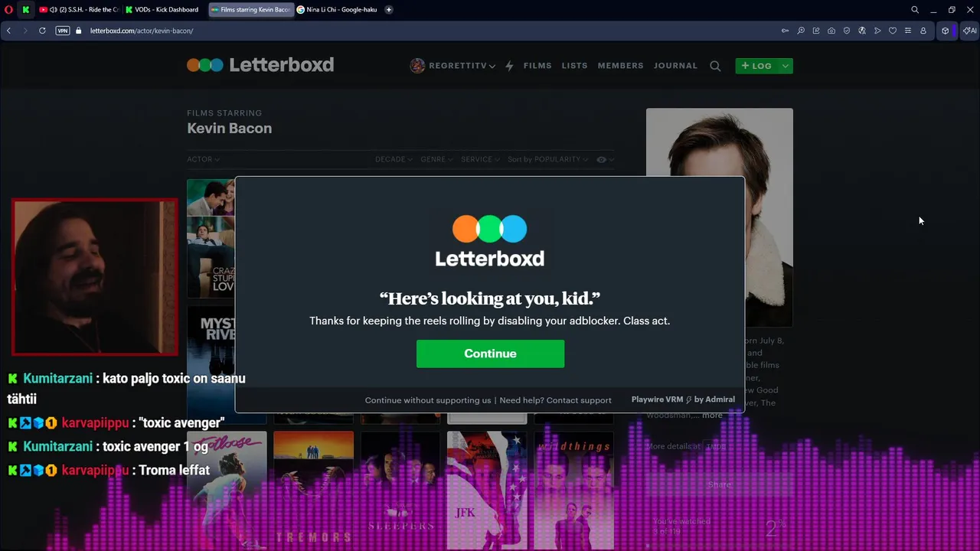Open Opera tab search magnifier
Screen dimensions: 980x551
click(915, 10)
